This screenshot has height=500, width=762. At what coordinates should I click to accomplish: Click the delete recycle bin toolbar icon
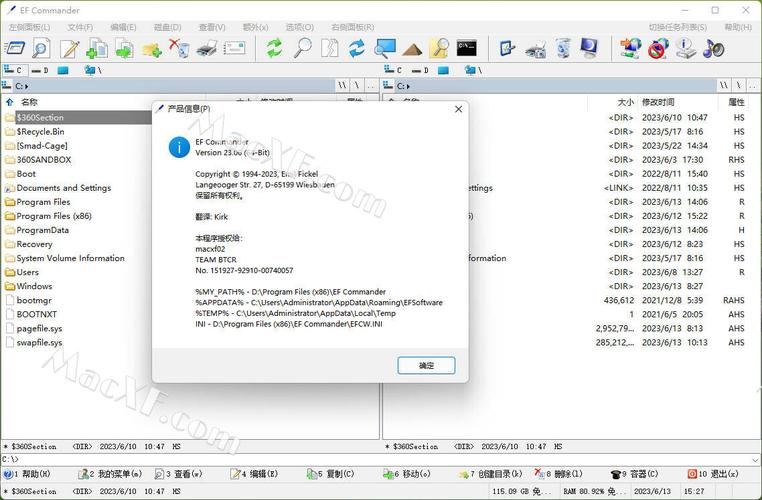tap(179, 49)
